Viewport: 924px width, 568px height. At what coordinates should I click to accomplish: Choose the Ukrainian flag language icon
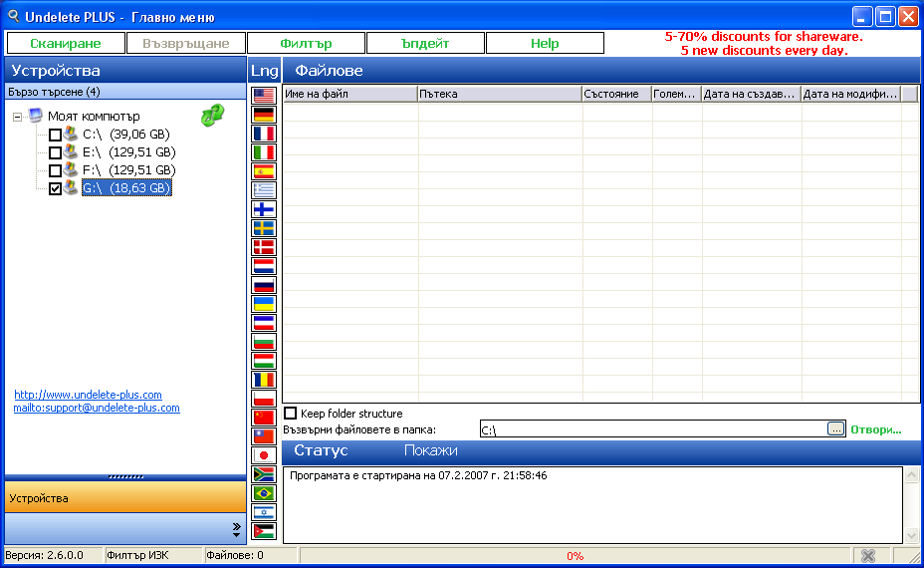(x=264, y=304)
